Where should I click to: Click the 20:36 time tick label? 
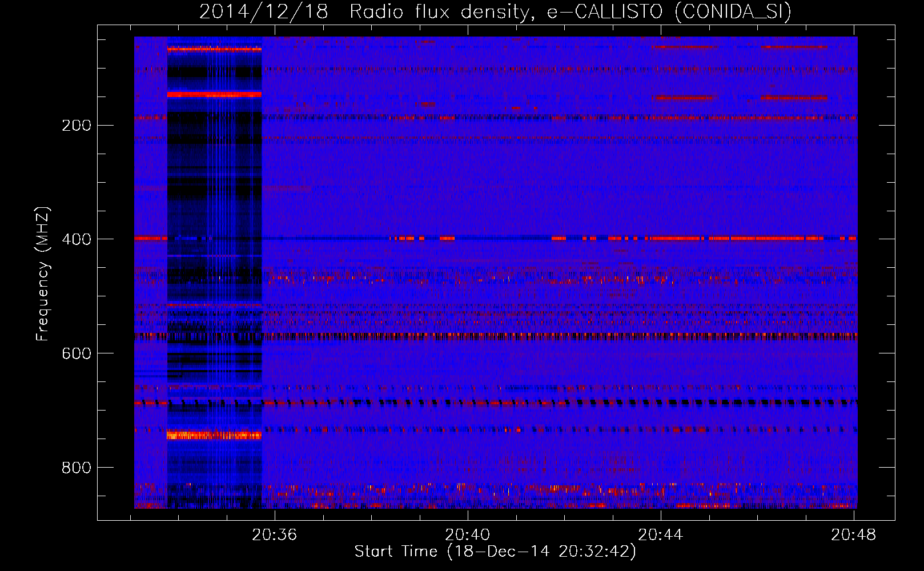(x=275, y=535)
